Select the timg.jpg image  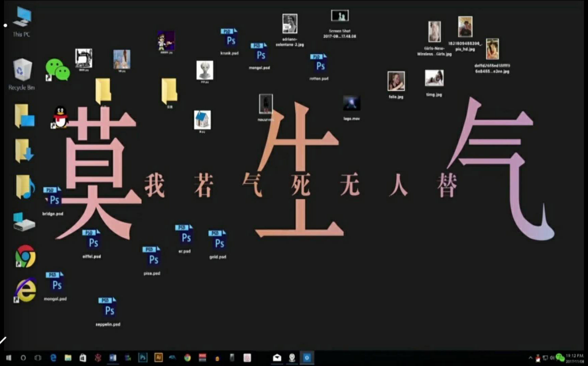tap(434, 83)
